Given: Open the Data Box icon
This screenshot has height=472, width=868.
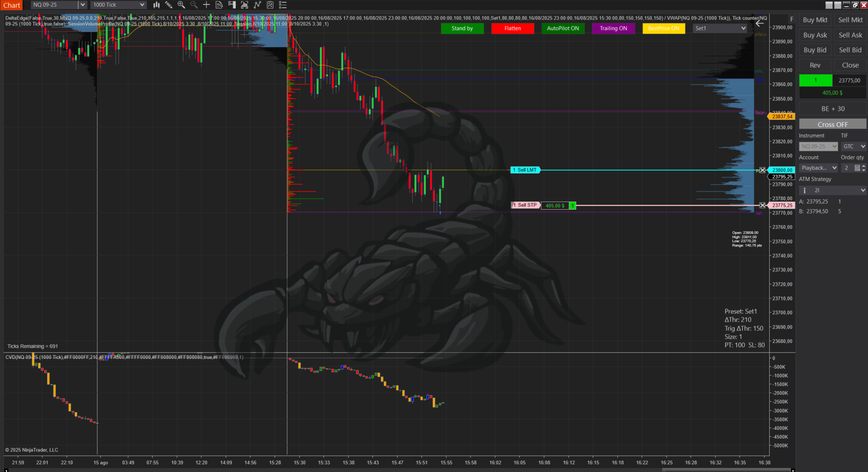Looking at the screenshot, I should [x=219, y=5].
